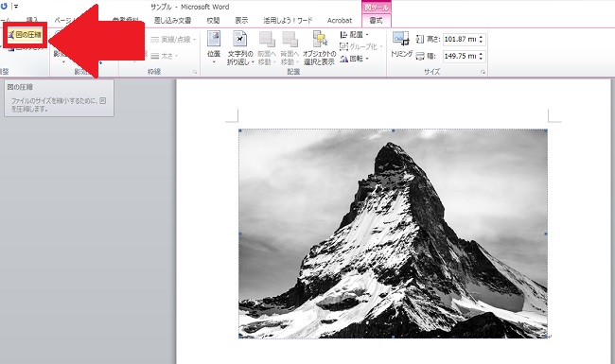Viewport: 615px width, 364px height.
Task: Open オブジェクトの選択と表示 selection pane
Action: point(320,48)
